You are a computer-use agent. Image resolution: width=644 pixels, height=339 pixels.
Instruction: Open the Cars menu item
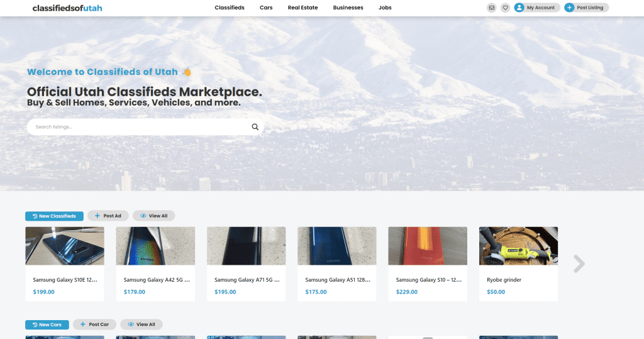click(266, 8)
